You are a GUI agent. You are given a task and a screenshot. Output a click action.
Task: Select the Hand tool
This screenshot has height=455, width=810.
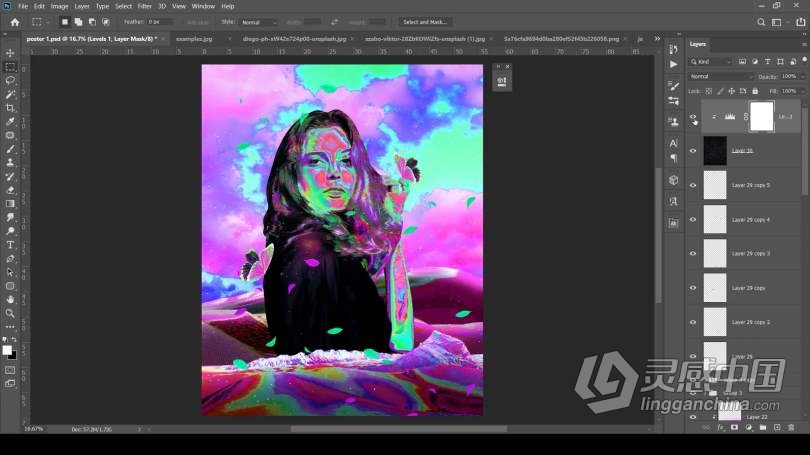coord(10,300)
